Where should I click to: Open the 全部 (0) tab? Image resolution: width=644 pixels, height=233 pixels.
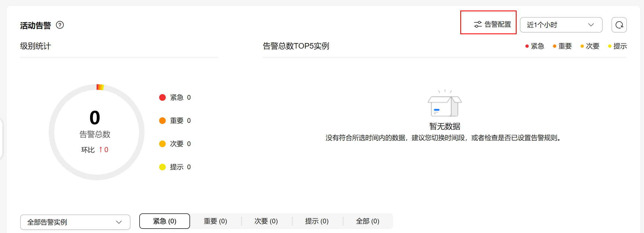tap(368, 221)
